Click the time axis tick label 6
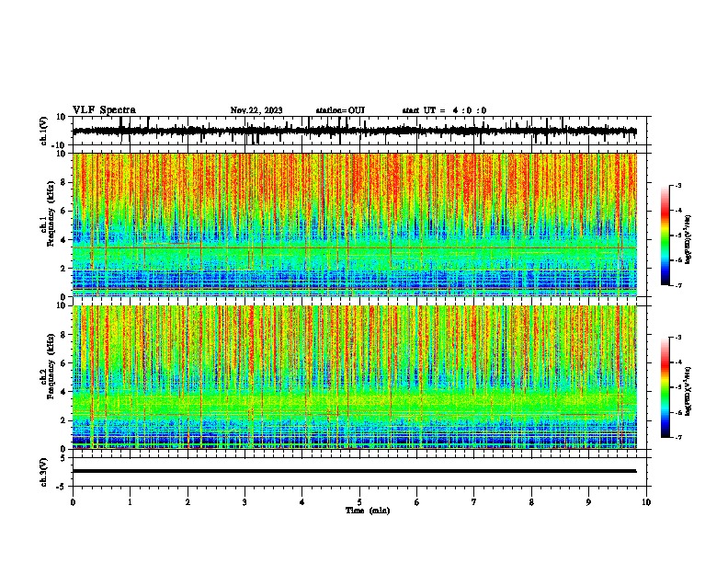The height and width of the screenshot is (563, 728). pos(417,502)
